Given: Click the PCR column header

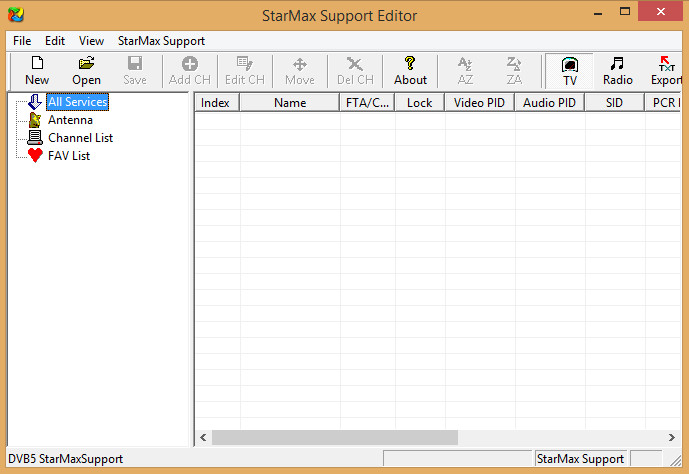Looking at the screenshot, I should (663, 103).
